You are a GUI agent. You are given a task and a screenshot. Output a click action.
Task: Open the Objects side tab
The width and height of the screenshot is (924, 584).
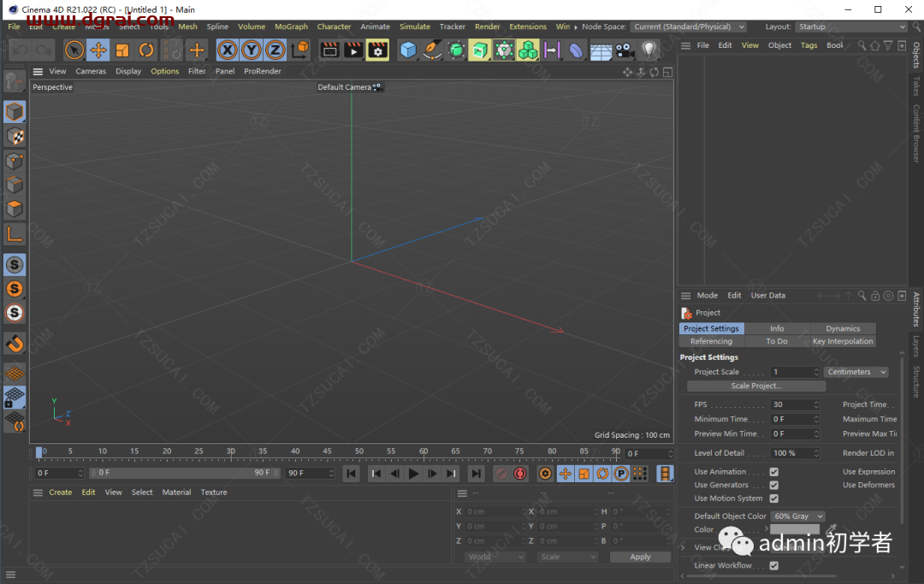[916, 56]
